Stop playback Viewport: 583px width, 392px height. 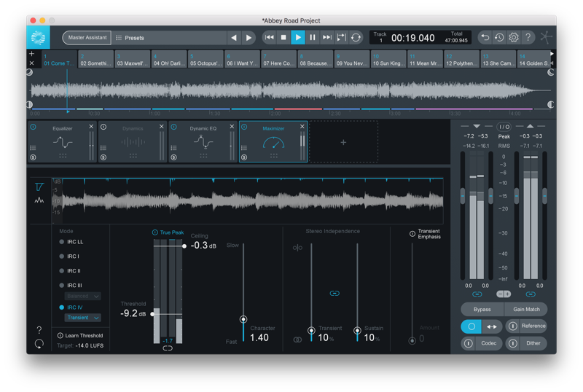pos(283,37)
